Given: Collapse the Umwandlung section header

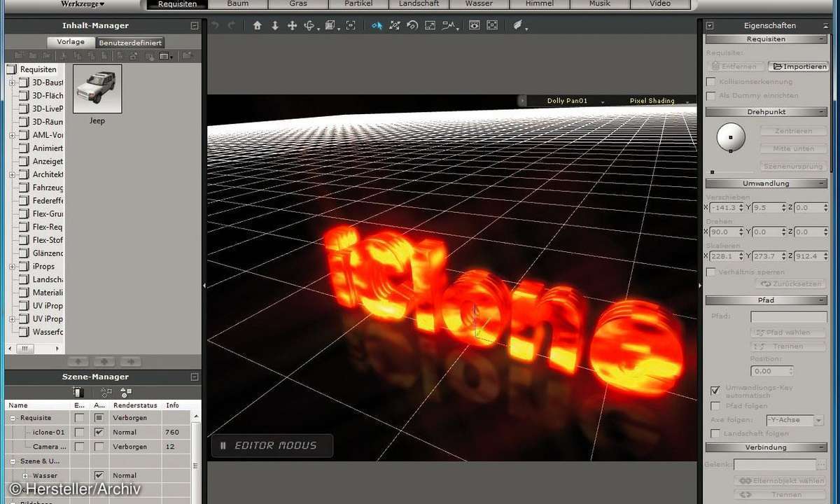Looking at the screenshot, I should pyautogui.click(x=766, y=183).
